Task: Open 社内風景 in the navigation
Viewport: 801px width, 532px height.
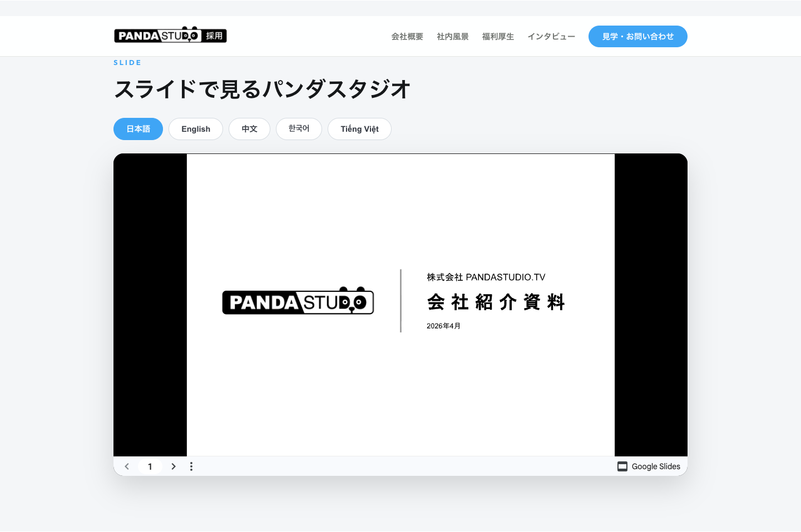Action: click(x=453, y=37)
